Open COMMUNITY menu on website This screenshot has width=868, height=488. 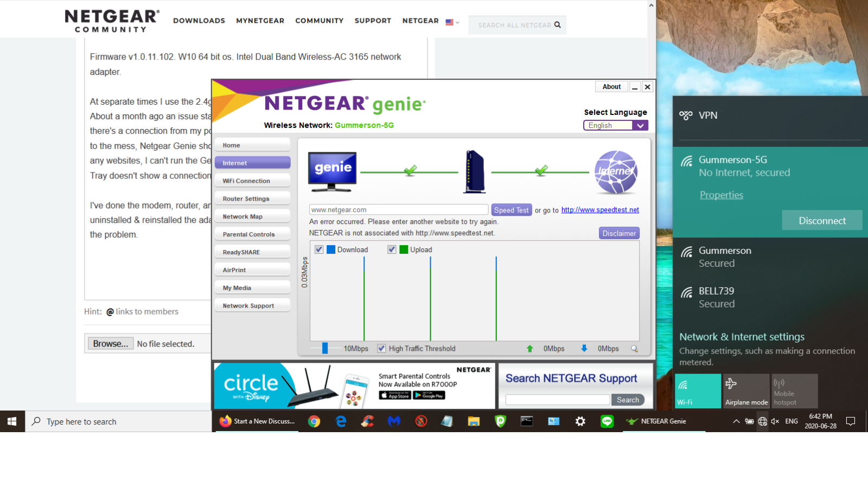[x=319, y=21]
